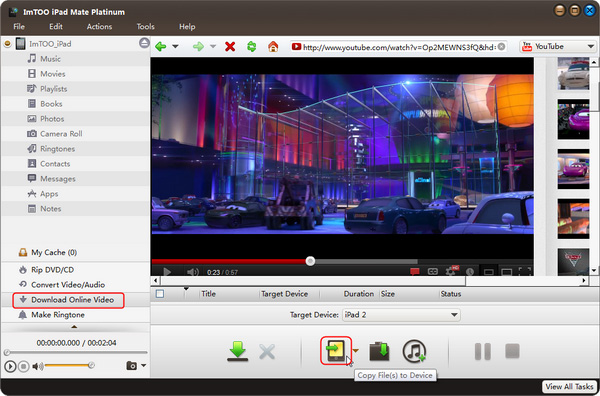Enter fullscreen on the YouTube video
Image resolution: width=600 pixels, height=396 pixels.
point(525,271)
